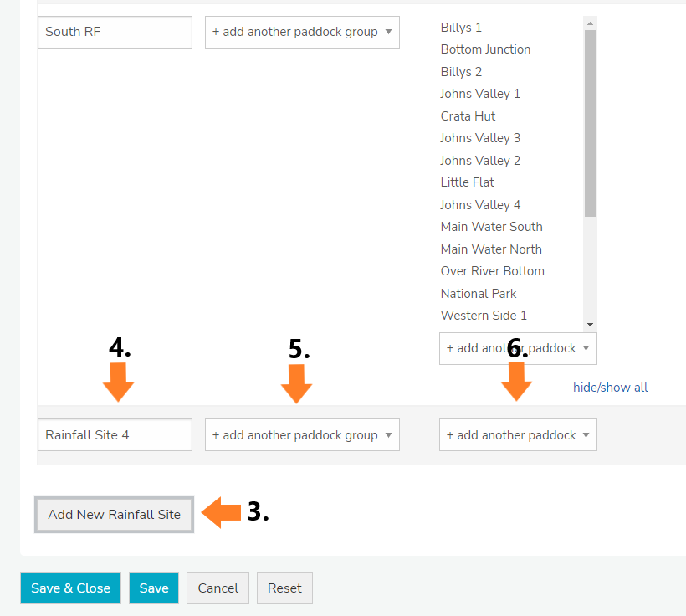The width and height of the screenshot is (686, 616).
Task: Click the Save button
Action: click(x=154, y=588)
